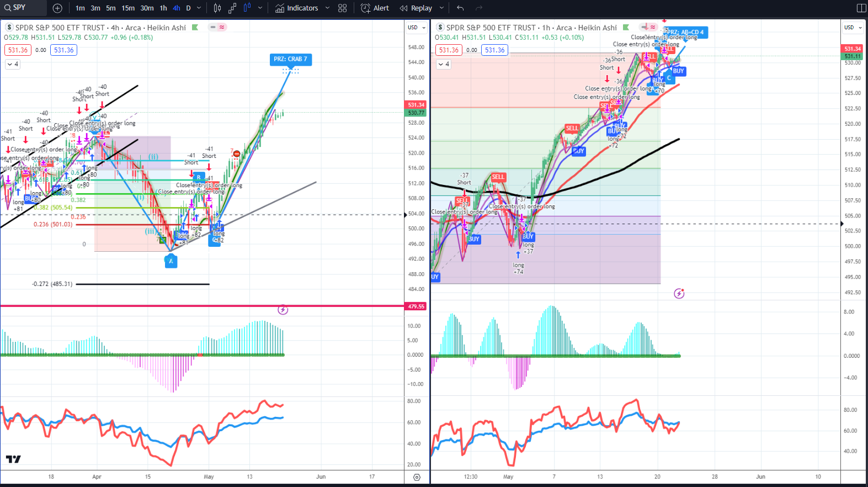Click the 4h chart green 530.77 price tag

(x=416, y=113)
